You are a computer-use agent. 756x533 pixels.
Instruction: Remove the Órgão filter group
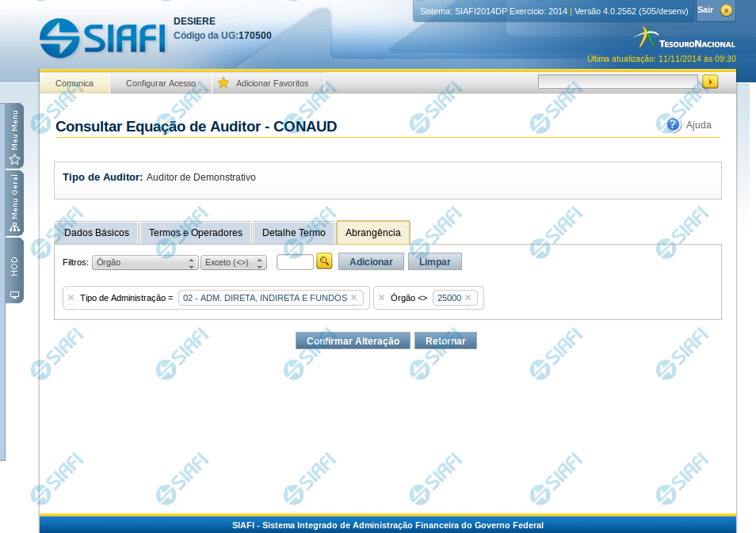[x=381, y=298]
